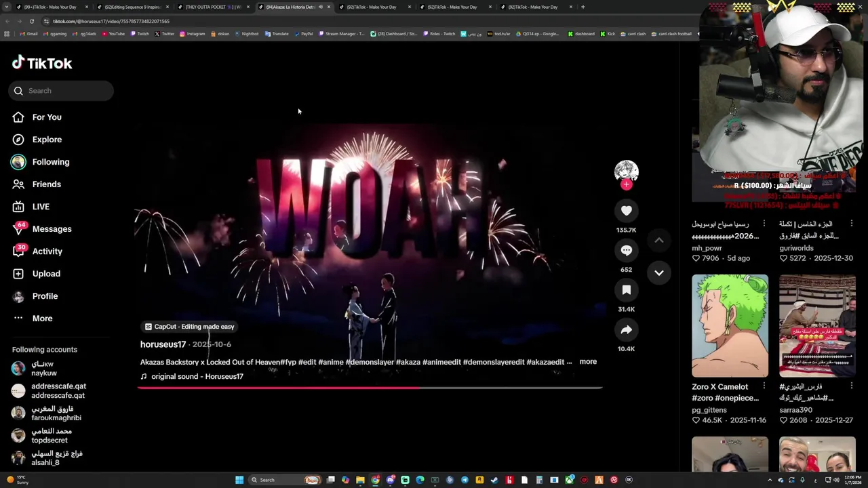This screenshot has width=868, height=488.
Task: Open the Following feed
Action: (41, 162)
